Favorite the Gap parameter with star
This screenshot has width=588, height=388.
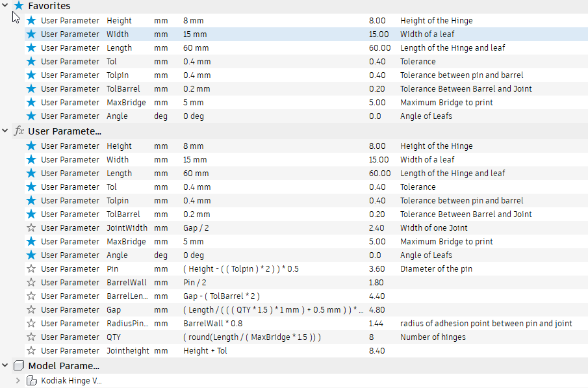click(31, 310)
